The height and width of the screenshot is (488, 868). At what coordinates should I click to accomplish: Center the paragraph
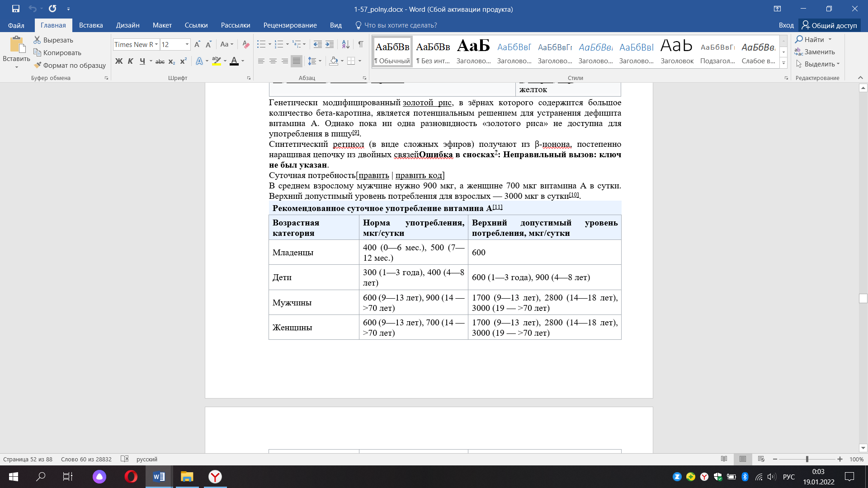273,61
